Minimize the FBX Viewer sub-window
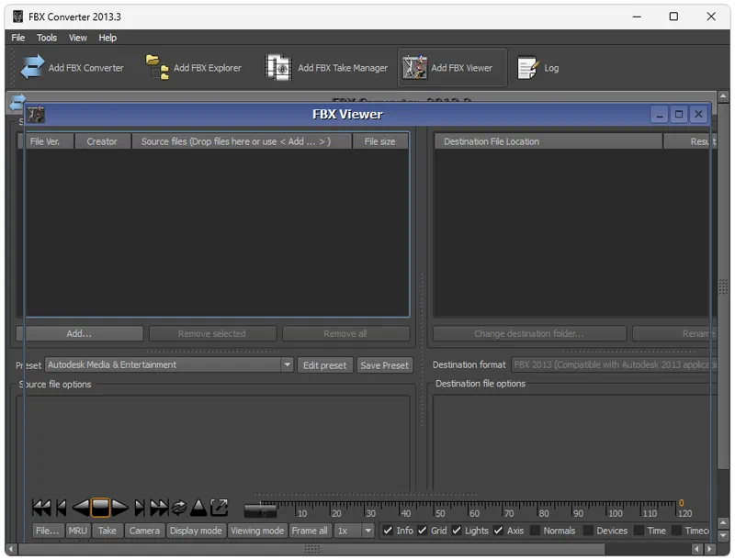735x560 pixels. point(659,114)
